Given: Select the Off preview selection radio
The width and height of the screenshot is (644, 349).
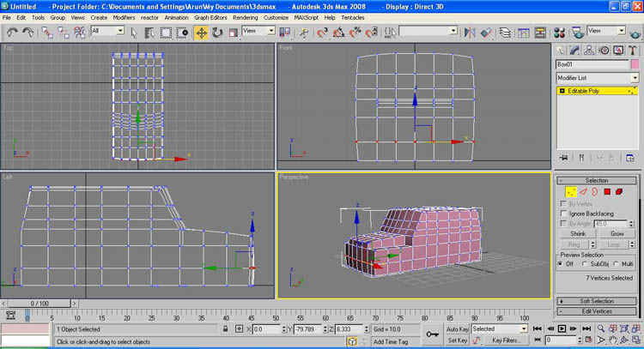Looking at the screenshot, I should pos(561,264).
